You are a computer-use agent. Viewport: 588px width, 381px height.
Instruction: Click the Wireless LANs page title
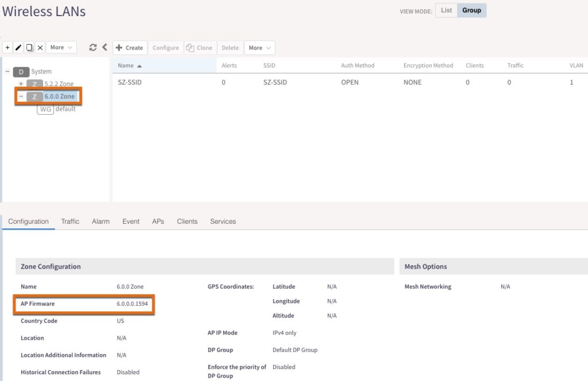[44, 11]
